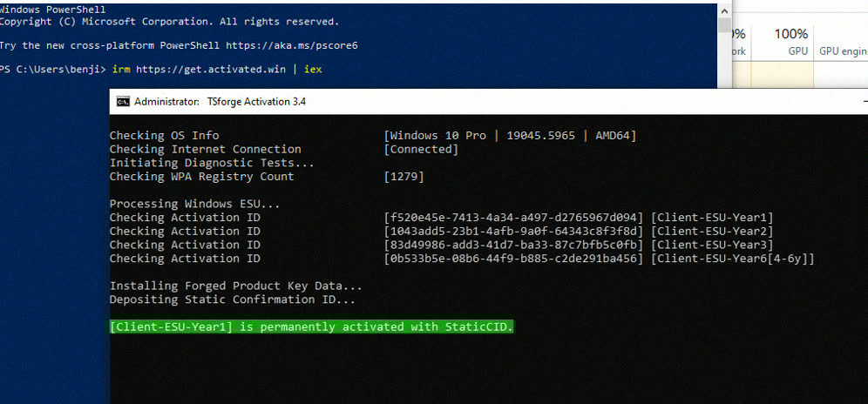Click 'Initiating Diagnostic Tests...' line
The height and width of the screenshot is (404, 868).
pyautogui.click(x=212, y=164)
